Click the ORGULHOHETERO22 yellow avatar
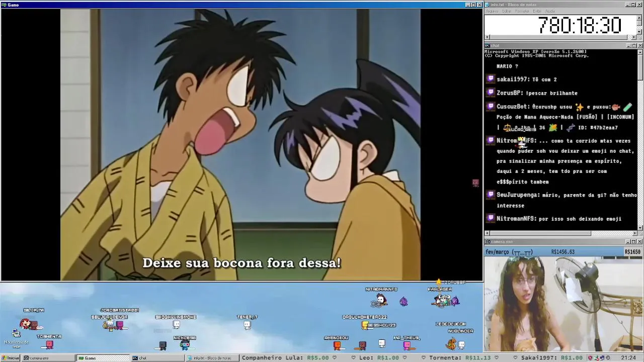Viewport: 644px width, 362px height. coord(365,325)
